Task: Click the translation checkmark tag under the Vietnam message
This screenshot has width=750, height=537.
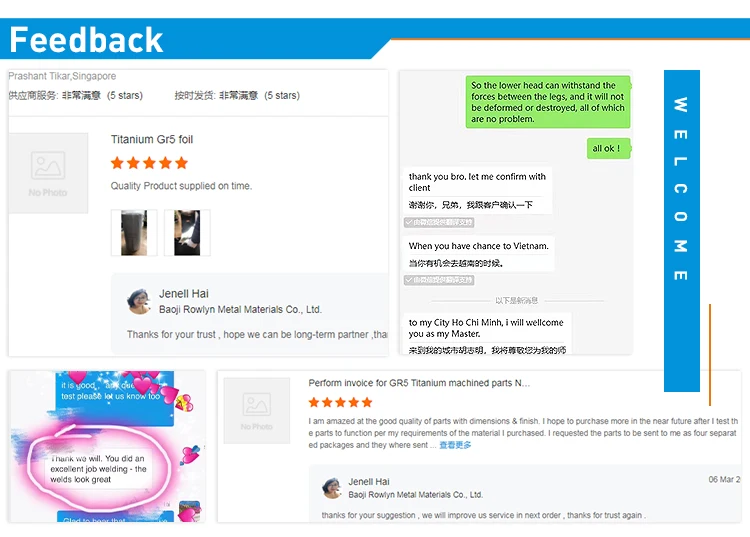Action: 439,280
